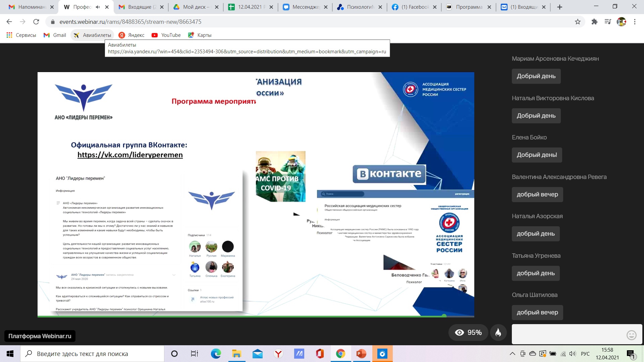Open the Авиабилеты bookmark
The width and height of the screenshot is (644, 362).
[x=93, y=35]
